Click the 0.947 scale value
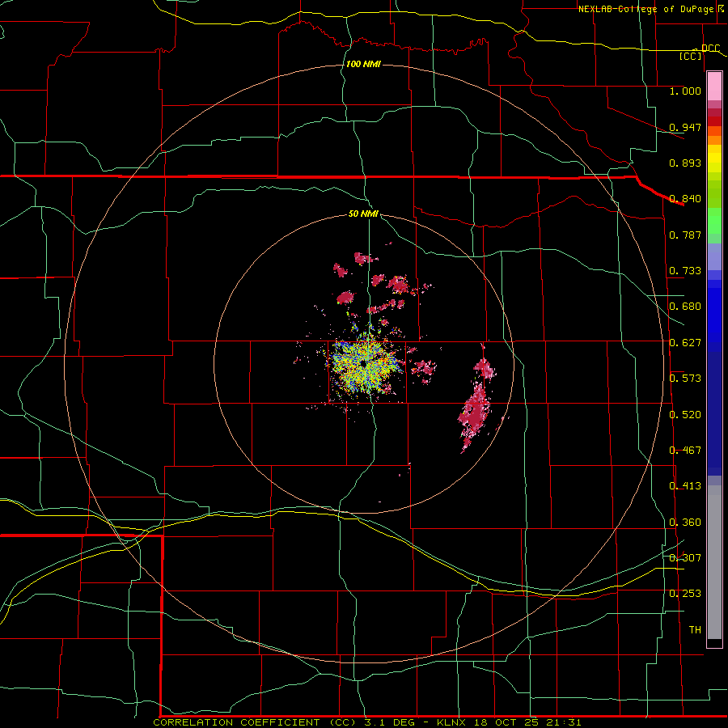 click(685, 127)
